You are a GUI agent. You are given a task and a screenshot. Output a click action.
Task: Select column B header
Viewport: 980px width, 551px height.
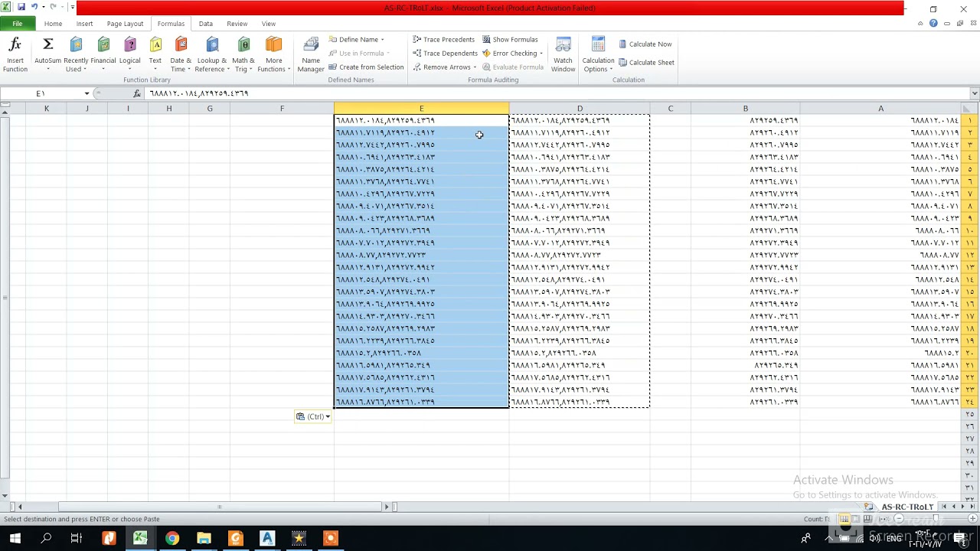point(746,109)
